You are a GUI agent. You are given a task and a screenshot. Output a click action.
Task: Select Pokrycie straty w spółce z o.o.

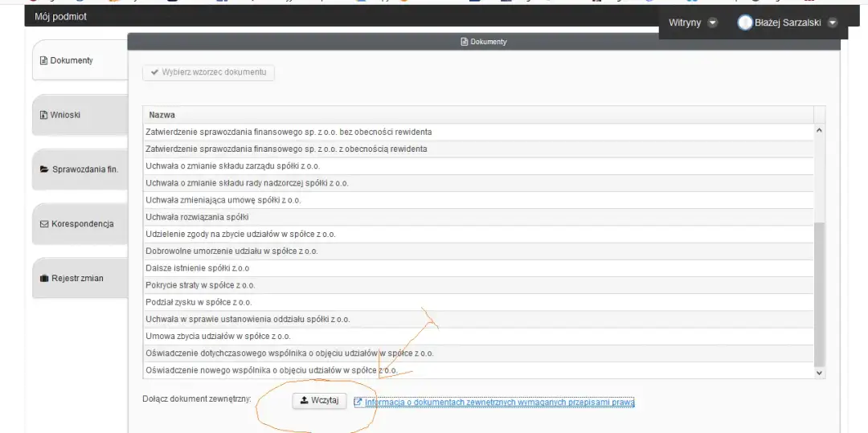[200, 285]
